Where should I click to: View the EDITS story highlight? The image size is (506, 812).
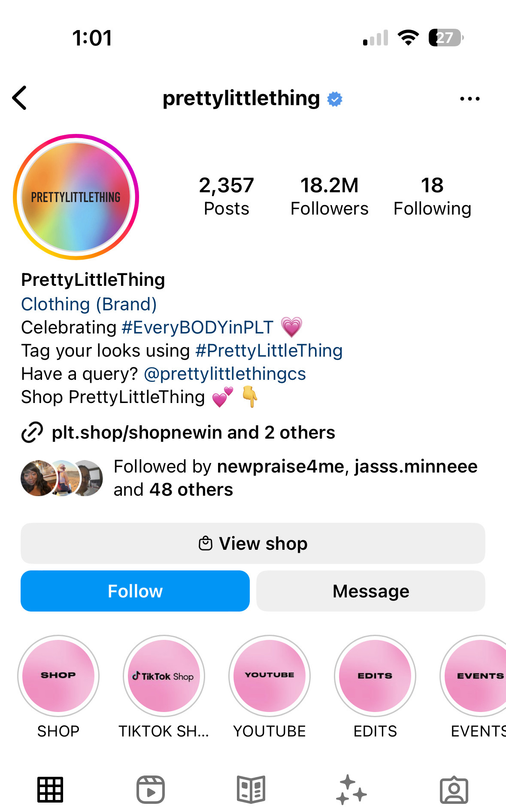tap(375, 676)
